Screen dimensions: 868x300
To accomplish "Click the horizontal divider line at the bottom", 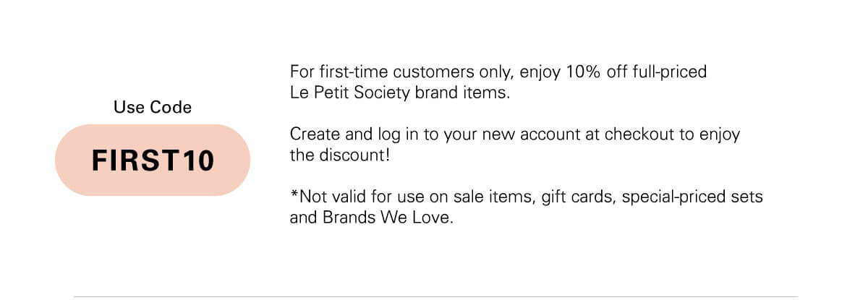I will 435,296.
